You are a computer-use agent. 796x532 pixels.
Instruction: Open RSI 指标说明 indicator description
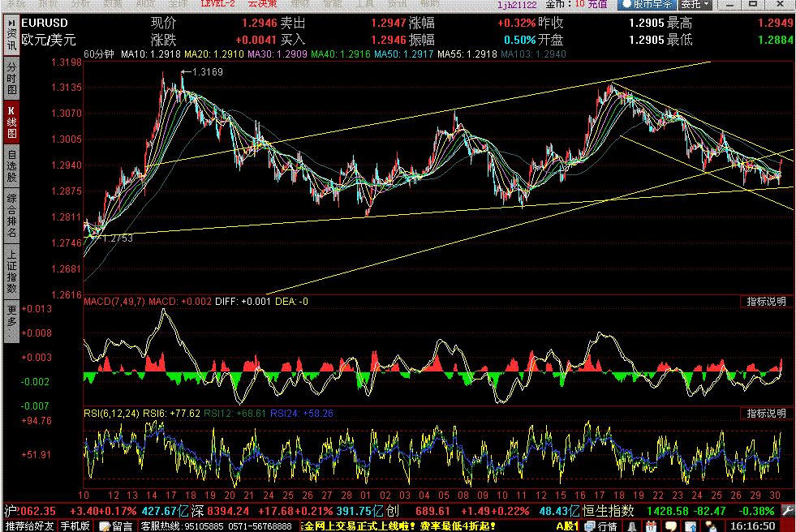pos(766,414)
